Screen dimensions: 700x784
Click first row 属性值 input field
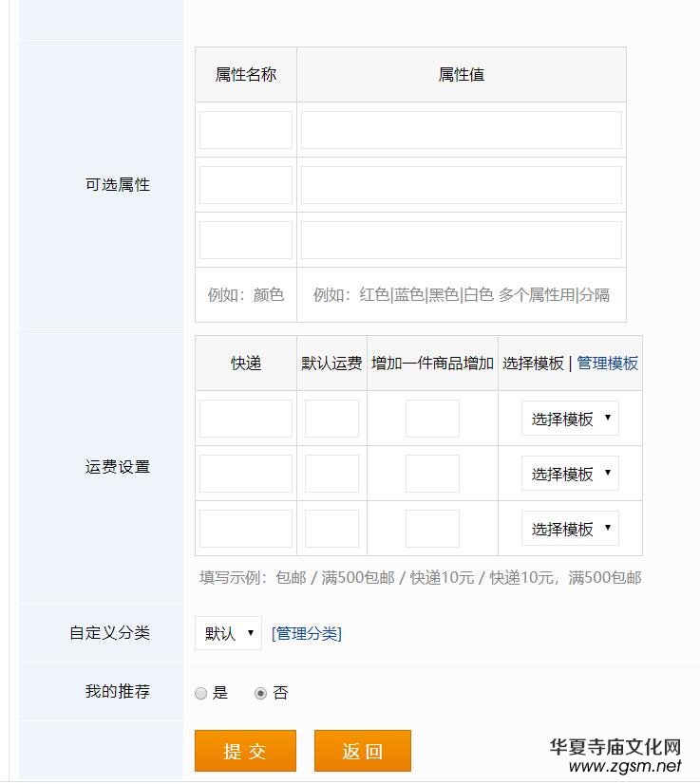[x=462, y=130]
